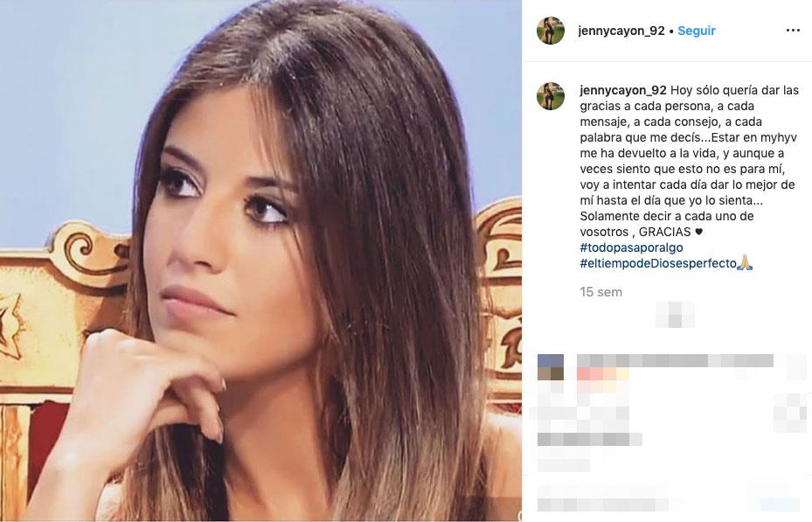Click the caption paragraph starting with Hoy sólo
Viewport: 812px width, 522px height.
(690, 177)
